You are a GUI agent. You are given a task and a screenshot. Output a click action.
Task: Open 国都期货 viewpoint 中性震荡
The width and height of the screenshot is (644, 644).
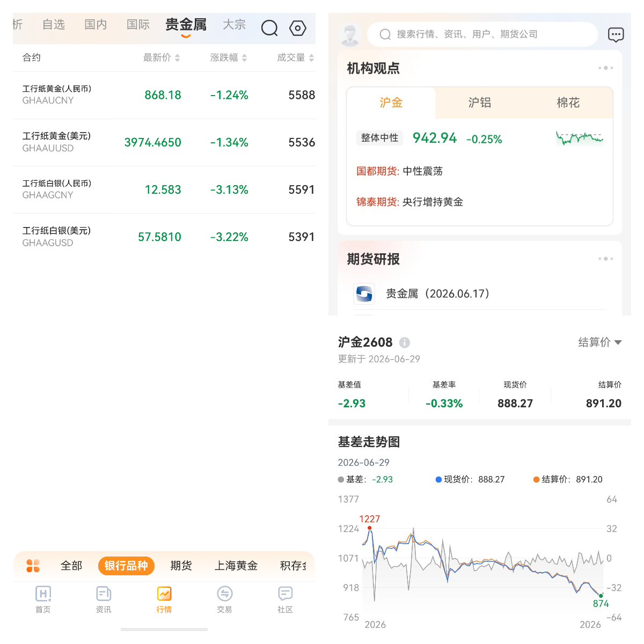pyautogui.click(x=399, y=171)
